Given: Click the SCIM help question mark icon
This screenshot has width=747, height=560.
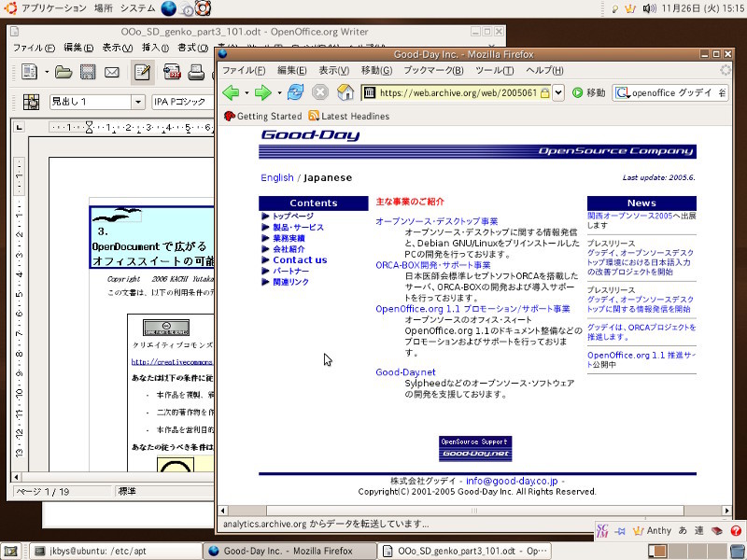Looking at the screenshot, I should [x=736, y=530].
